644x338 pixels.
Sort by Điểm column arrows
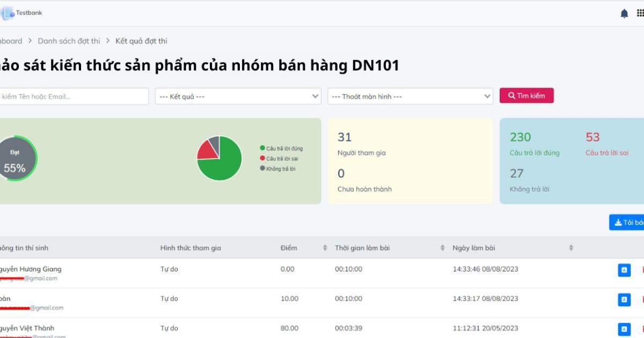click(325, 248)
